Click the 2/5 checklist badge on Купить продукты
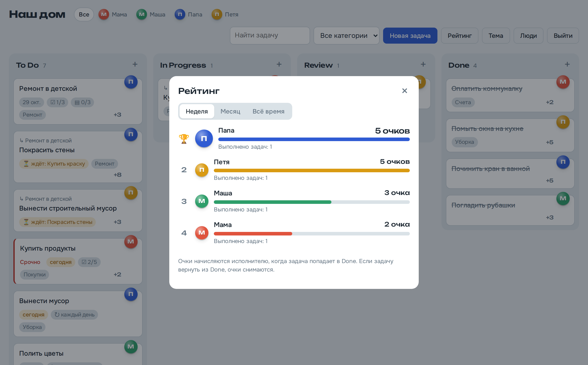 click(89, 262)
